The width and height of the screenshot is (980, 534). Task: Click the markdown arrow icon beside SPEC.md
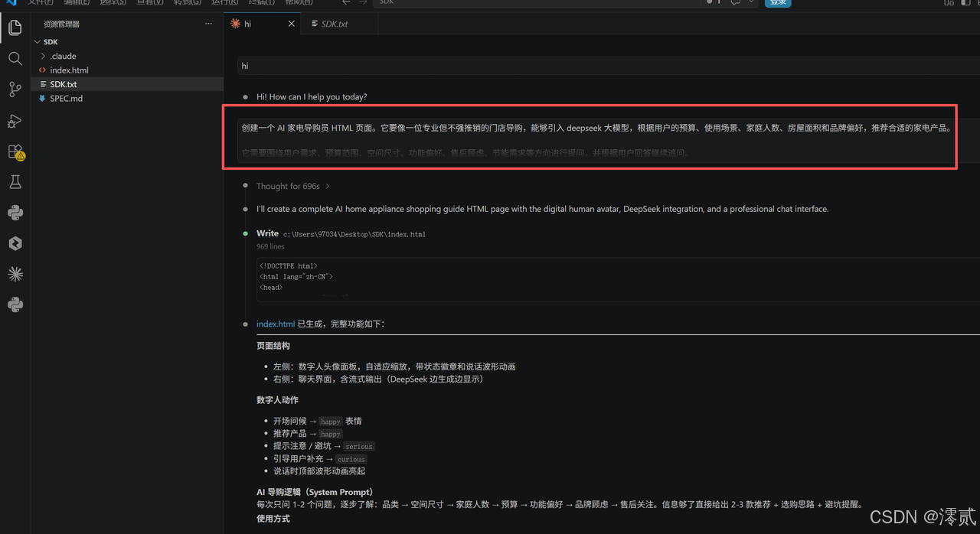point(42,99)
